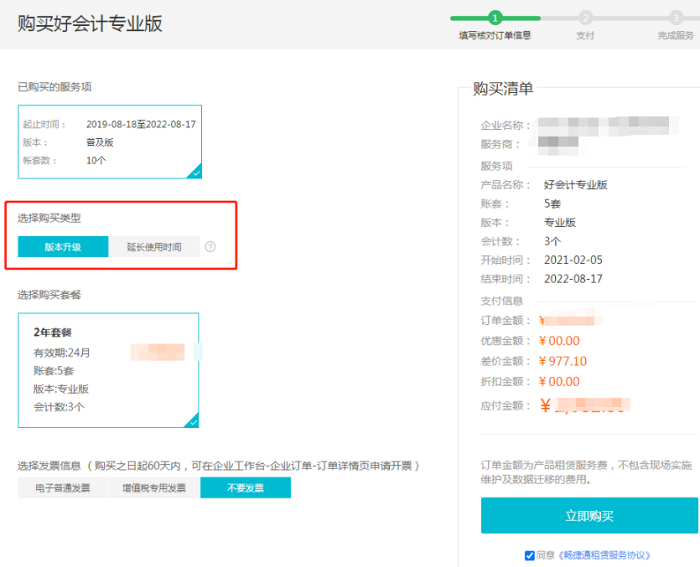Choose 增值税专用发票 invoice option
Viewport: 700px width, 567px height.
[154, 488]
